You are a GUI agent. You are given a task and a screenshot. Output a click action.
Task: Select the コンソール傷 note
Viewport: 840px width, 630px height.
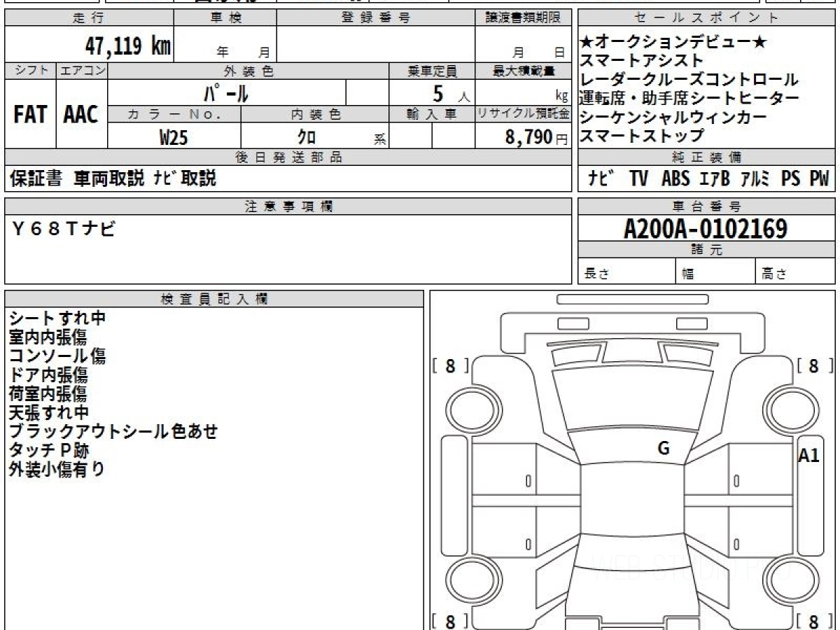click(x=57, y=356)
